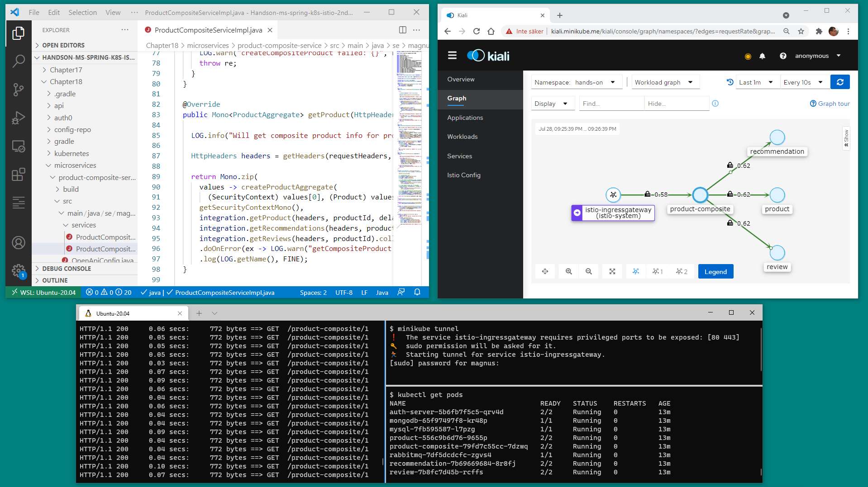The width and height of the screenshot is (868, 487).
Task: Select ProductCompositeServiceImpl.java editor tab
Action: coord(208,30)
